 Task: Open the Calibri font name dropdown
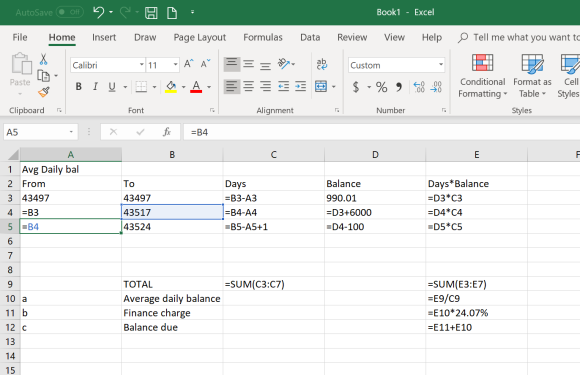pos(141,65)
